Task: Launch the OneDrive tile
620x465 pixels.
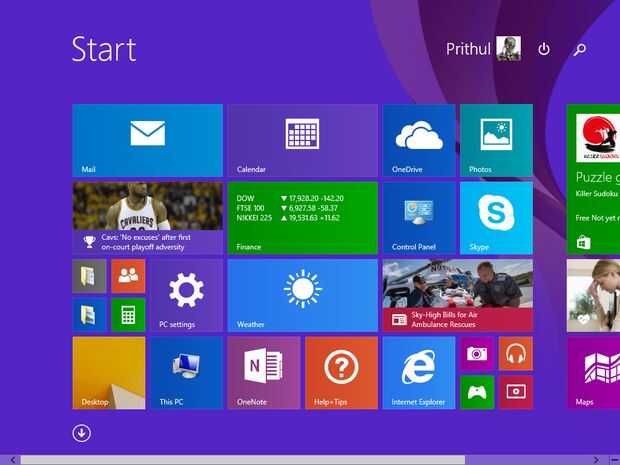Action: coord(419,140)
